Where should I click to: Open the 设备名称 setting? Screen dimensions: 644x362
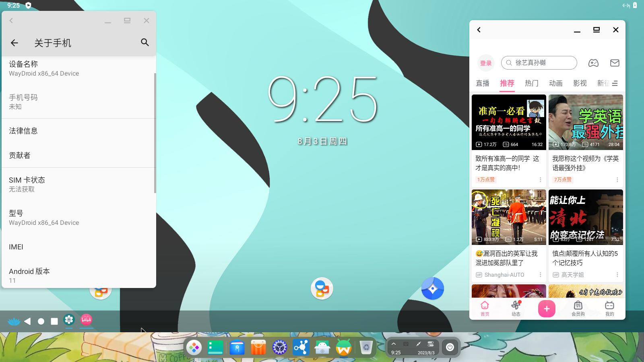click(x=78, y=68)
